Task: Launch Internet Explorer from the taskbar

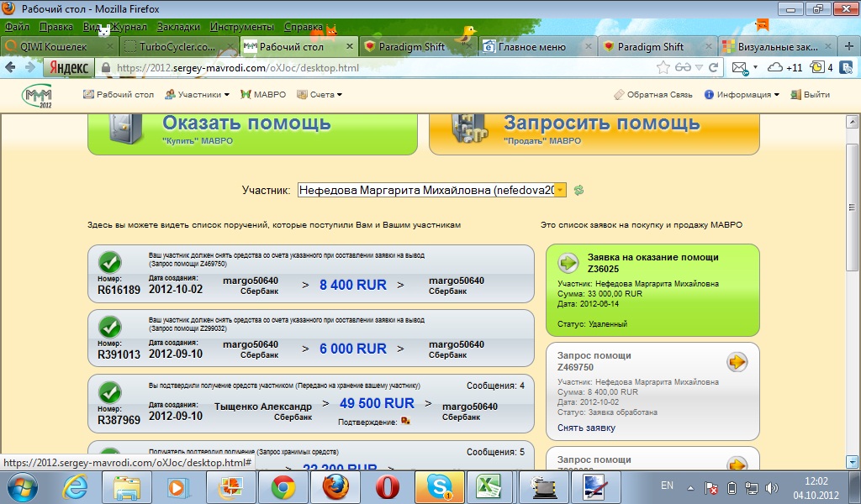Action: click(76, 487)
